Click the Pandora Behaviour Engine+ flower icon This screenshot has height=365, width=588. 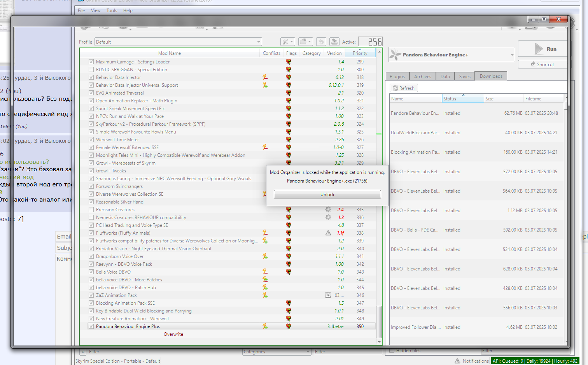tap(395, 54)
